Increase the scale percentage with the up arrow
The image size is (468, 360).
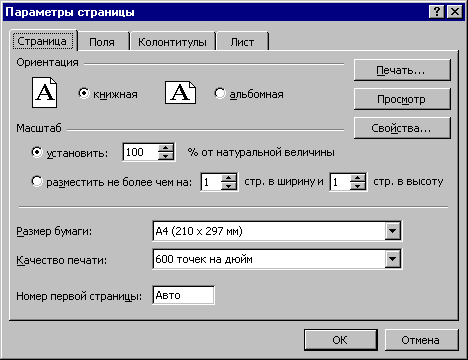165,148
